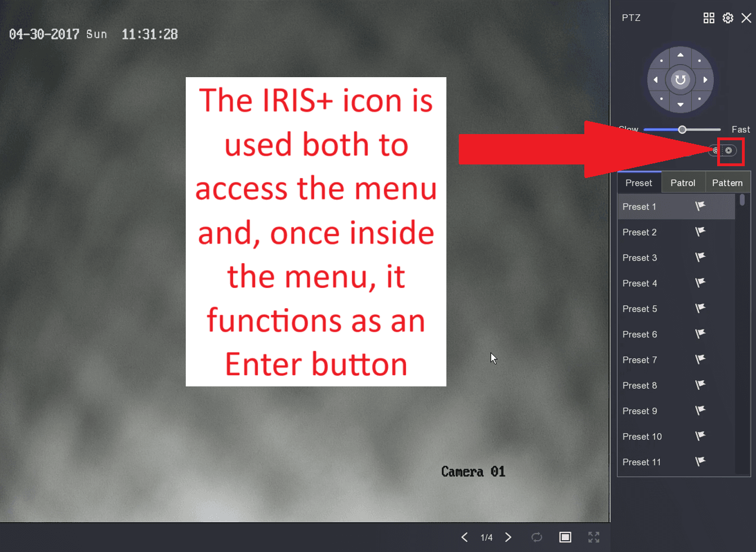Pan camera right with PTZ arrow
The width and height of the screenshot is (756, 552).
[705, 80]
